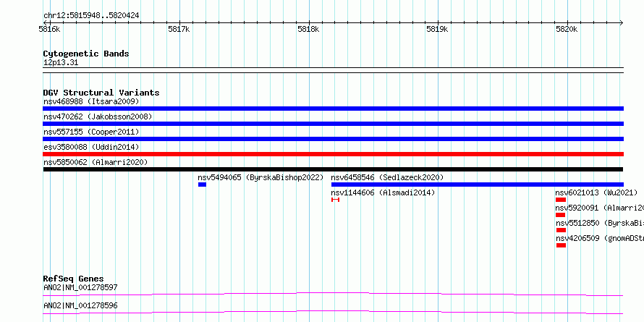Image resolution: width=644 pixels, height=322 pixels.
Task: Open nsv5494065 (ByrskaBishop2022) label
Action: tap(260, 177)
